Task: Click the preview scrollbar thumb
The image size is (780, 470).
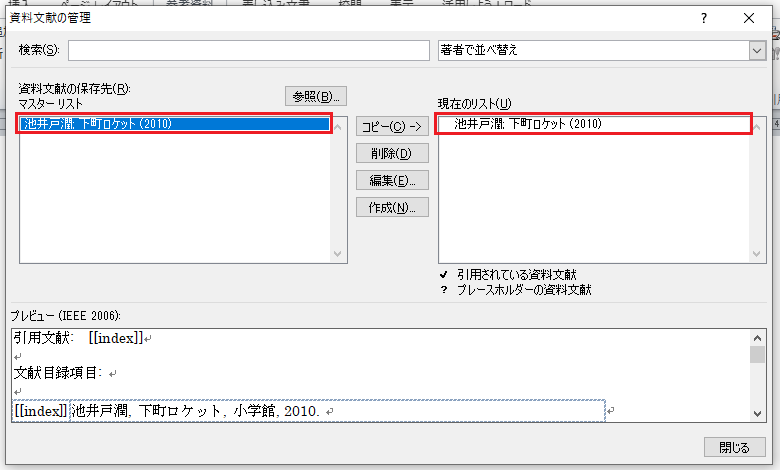Action: 757,355
